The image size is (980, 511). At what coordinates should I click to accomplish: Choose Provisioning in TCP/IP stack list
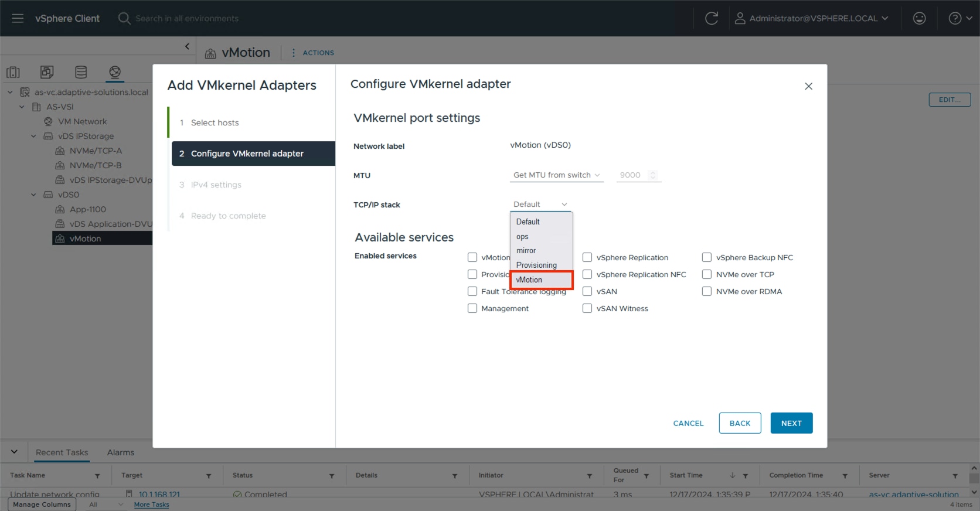pyautogui.click(x=541, y=265)
